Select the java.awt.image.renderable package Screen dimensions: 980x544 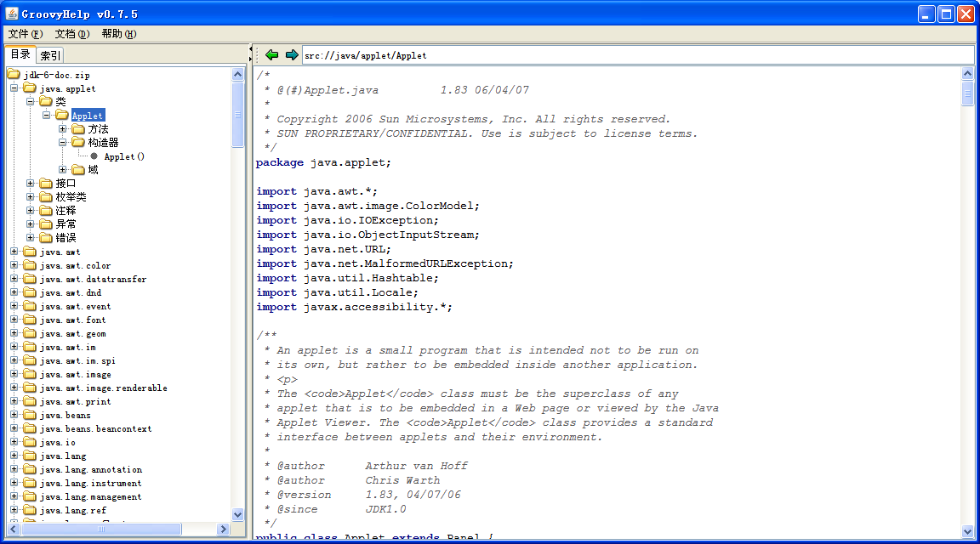103,388
